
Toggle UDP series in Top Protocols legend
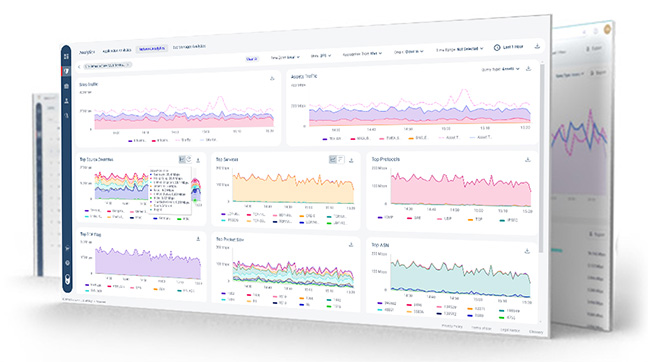[x=444, y=219]
